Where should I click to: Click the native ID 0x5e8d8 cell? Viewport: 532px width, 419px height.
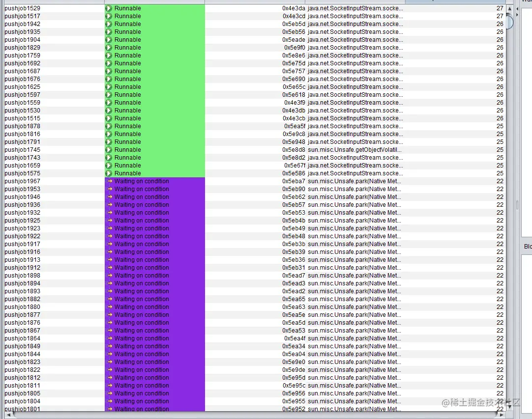294,150
